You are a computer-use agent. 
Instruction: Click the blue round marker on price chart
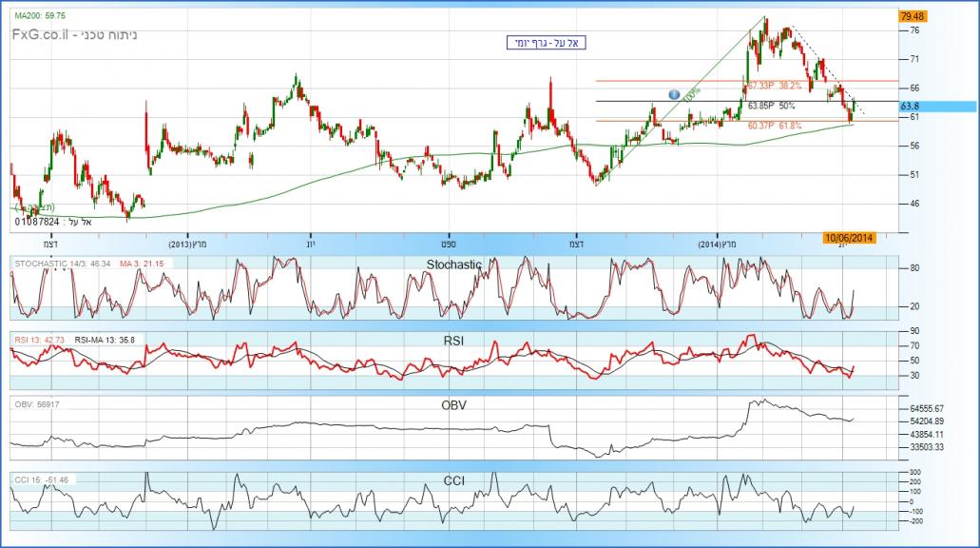pos(674,94)
